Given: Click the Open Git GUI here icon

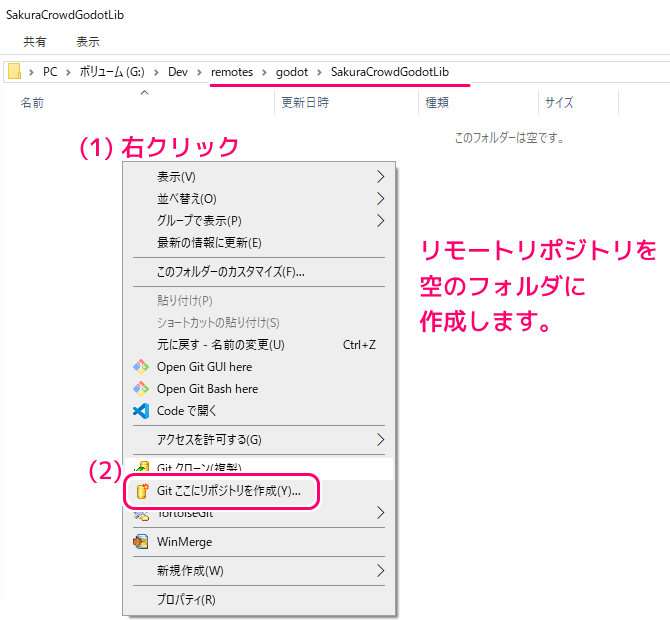Looking at the screenshot, I should pyautogui.click(x=141, y=367).
